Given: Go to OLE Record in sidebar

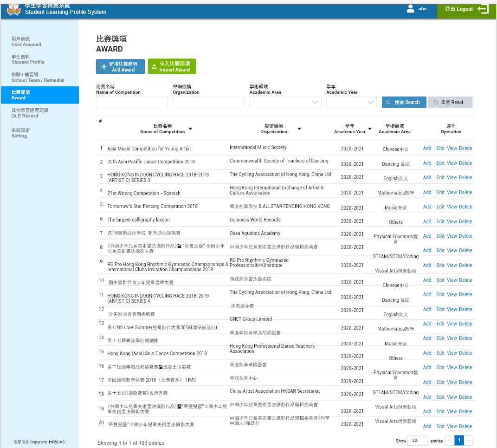Looking at the screenshot, I should 25,113.
